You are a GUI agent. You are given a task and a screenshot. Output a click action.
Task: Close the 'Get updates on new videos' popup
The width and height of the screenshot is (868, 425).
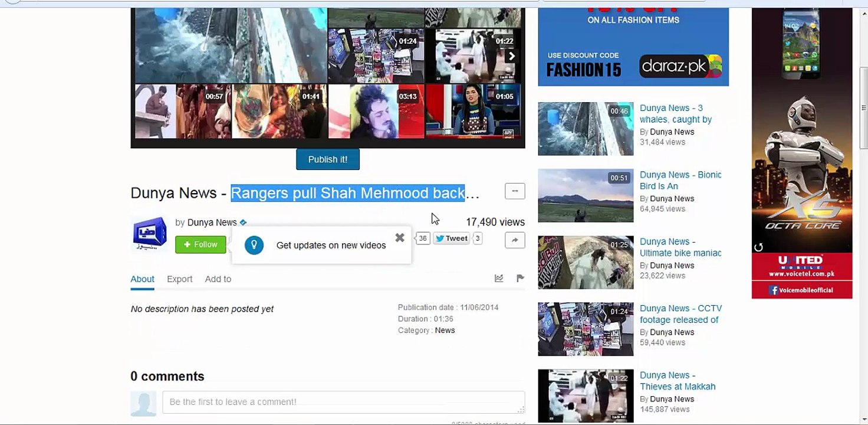[x=400, y=238]
